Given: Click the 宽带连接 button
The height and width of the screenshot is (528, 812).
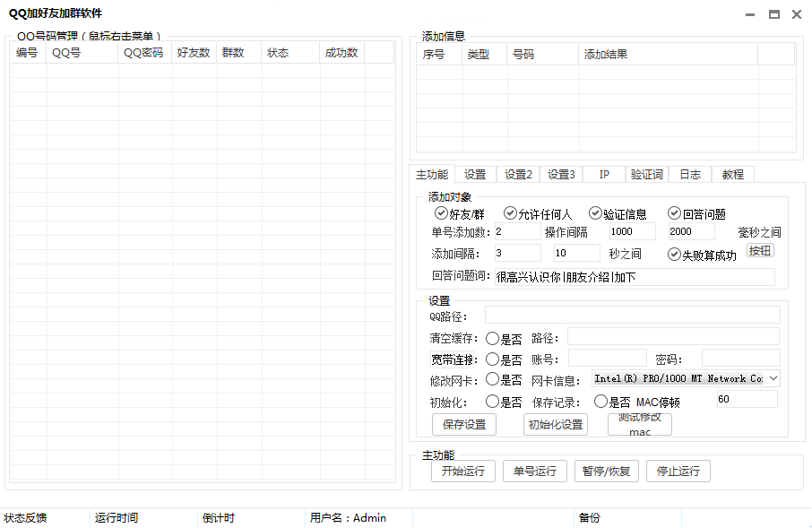Looking at the screenshot, I should tap(452, 359).
